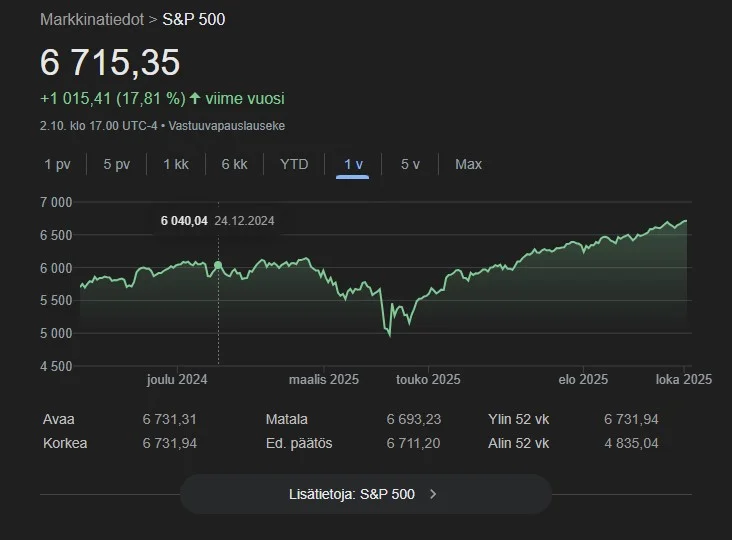
Task: Open the Markkinatiedot breadcrumb link
Action: point(92,19)
